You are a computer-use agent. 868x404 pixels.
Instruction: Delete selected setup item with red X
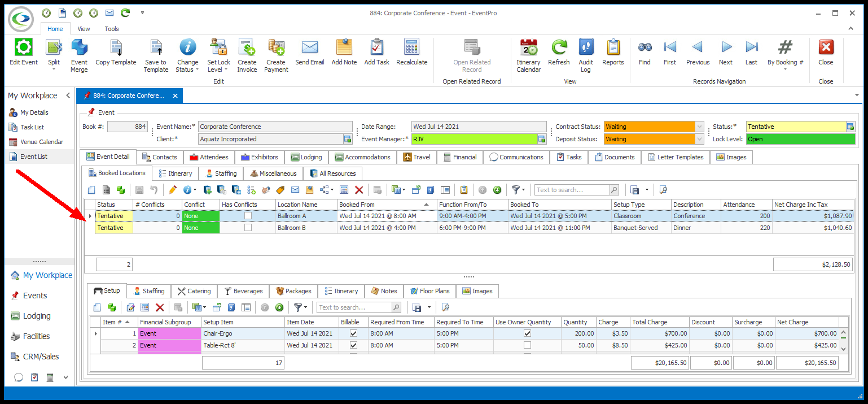[x=160, y=307]
